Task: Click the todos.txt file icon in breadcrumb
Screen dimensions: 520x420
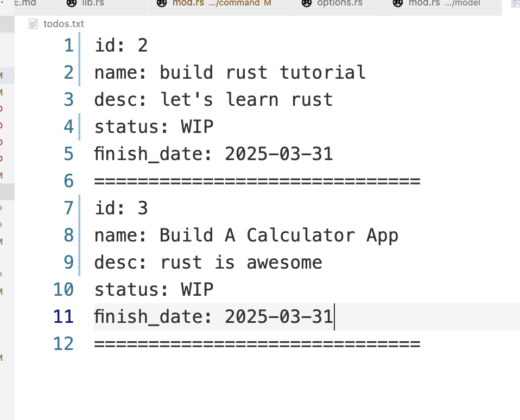Action: click(33, 24)
